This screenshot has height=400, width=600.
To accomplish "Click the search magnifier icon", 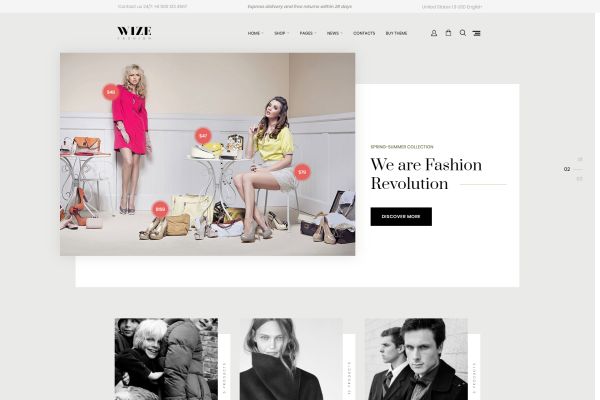I will [463, 33].
